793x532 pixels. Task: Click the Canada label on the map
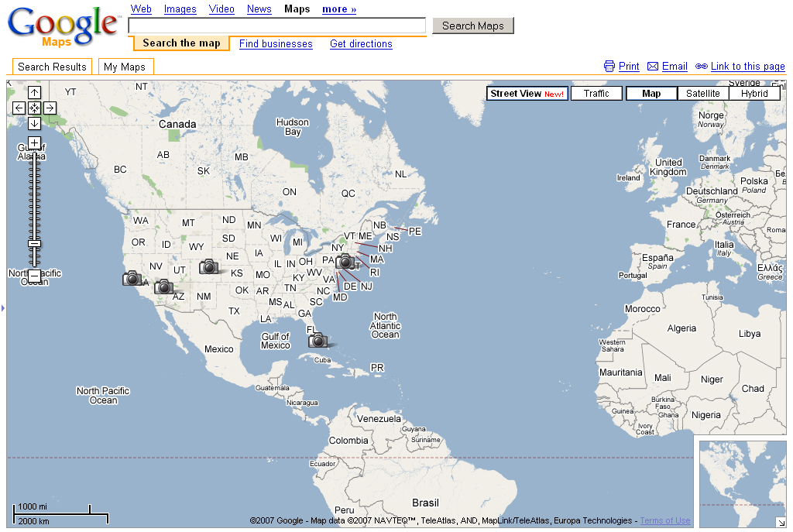(177, 124)
